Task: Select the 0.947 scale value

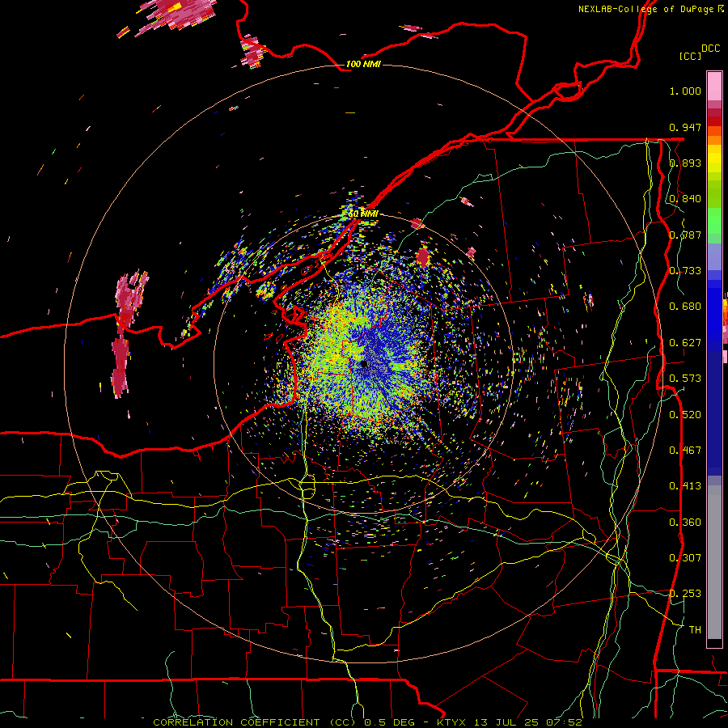Action: (685, 127)
